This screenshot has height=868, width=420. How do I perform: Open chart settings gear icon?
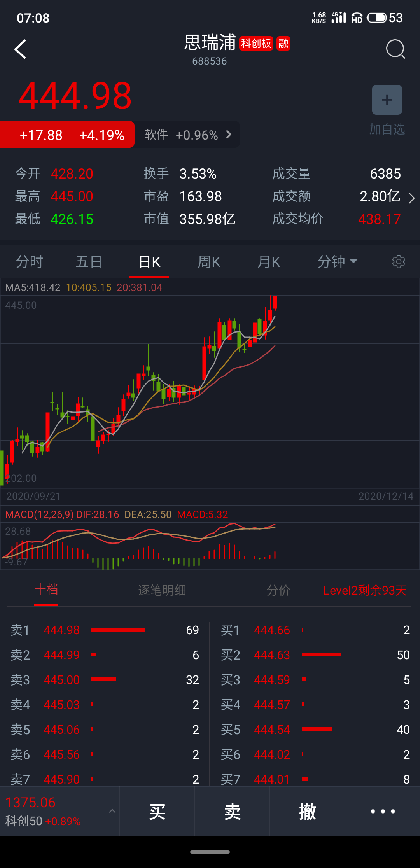coord(399,262)
